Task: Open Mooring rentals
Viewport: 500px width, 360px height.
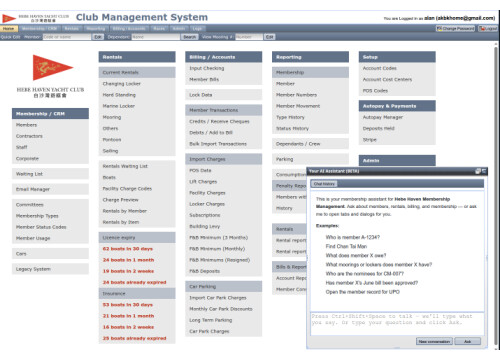Action: point(112,117)
